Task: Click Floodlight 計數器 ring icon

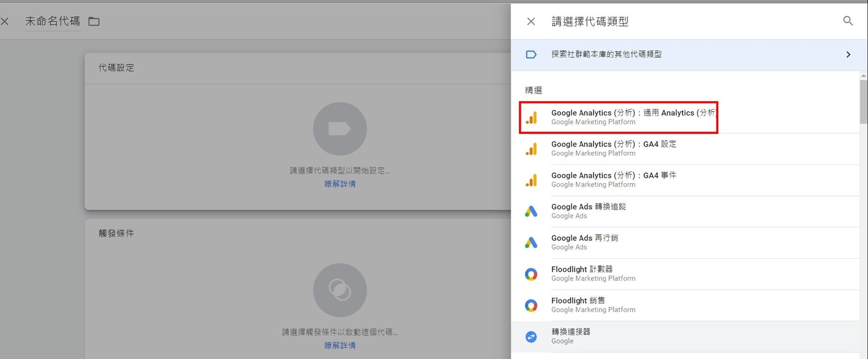Action: point(531,274)
